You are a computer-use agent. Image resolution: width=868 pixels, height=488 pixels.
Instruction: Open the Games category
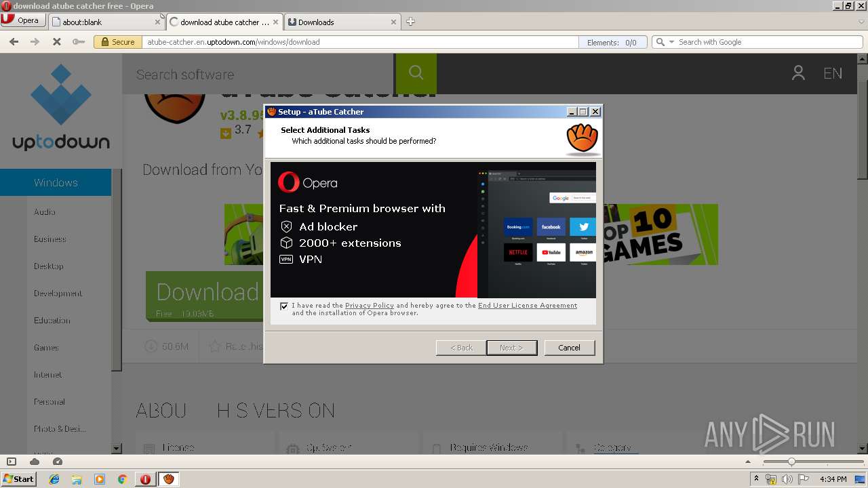pos(46,348)
